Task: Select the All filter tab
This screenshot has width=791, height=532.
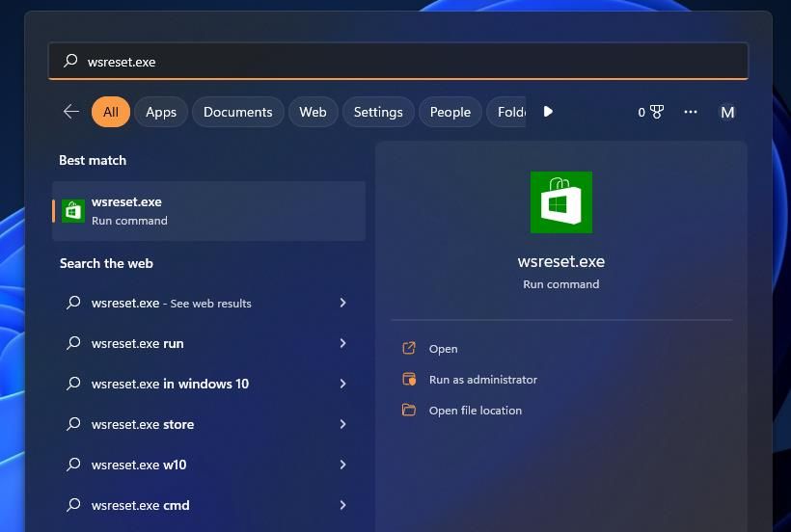Action: 111,112
